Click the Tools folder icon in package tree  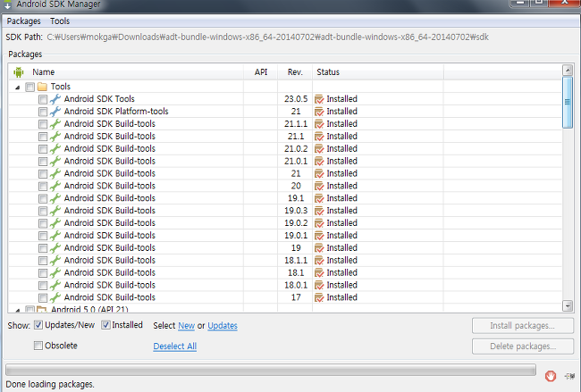[42, 87]
